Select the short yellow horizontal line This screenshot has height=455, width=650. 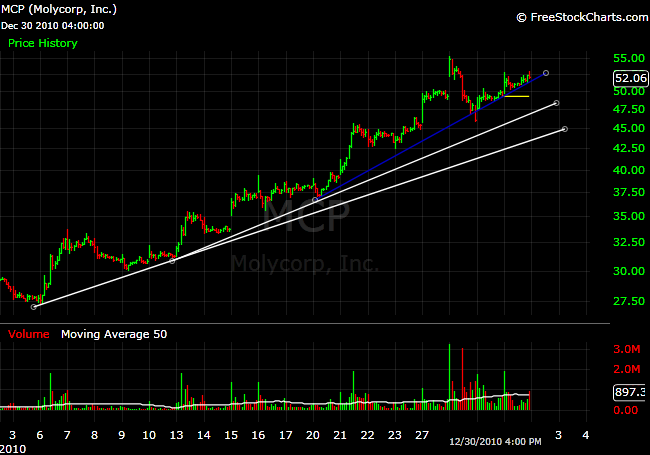[517, 97]
